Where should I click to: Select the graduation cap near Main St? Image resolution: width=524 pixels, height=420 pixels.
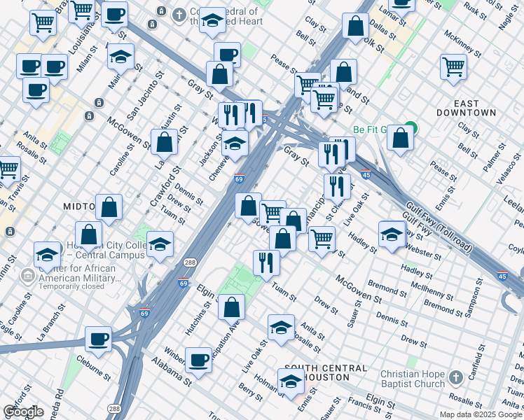click(121, 57)
